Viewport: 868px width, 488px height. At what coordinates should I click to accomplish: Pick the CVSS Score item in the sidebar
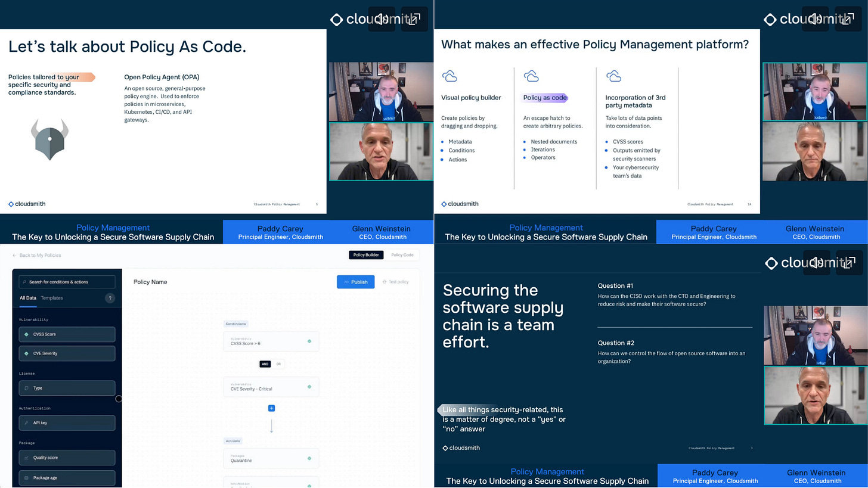(67, 334)
